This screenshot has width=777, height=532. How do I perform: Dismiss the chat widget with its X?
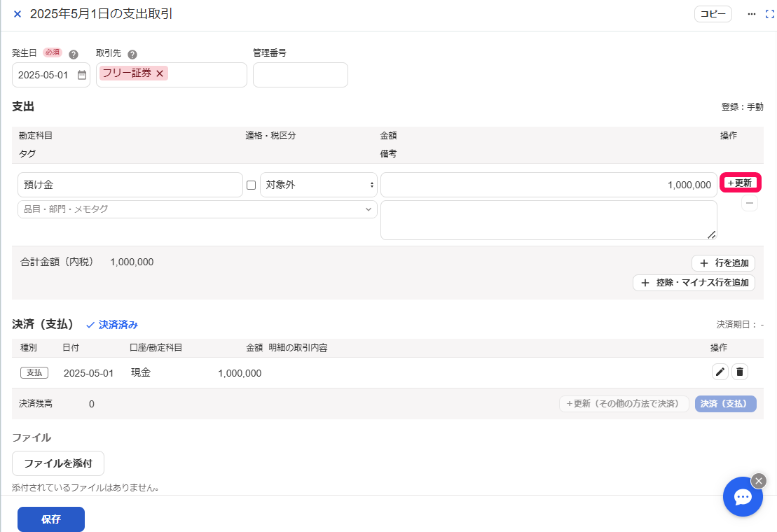pyautogui.click(x=759, y=481)
